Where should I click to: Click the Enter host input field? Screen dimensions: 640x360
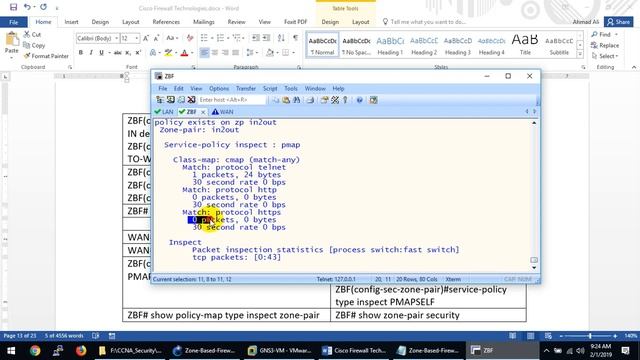(231, 100)
